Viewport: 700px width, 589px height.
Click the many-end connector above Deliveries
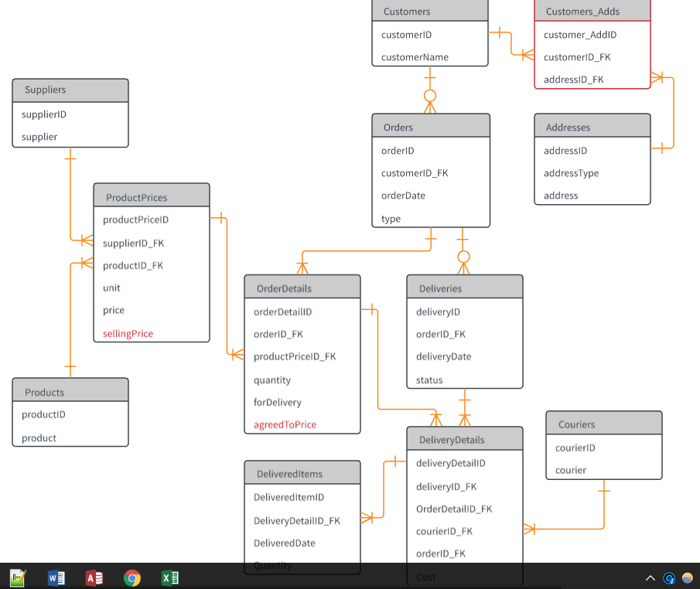coord(463,263)
